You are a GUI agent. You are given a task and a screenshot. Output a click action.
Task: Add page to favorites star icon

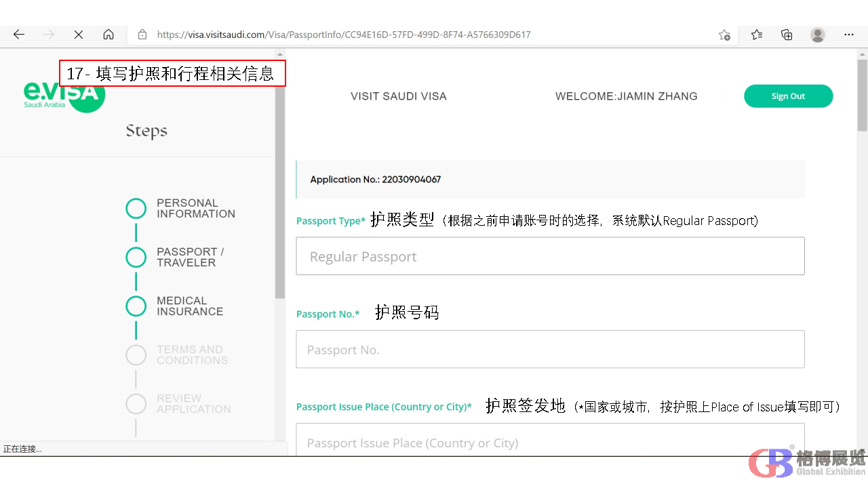coord(724,35)
